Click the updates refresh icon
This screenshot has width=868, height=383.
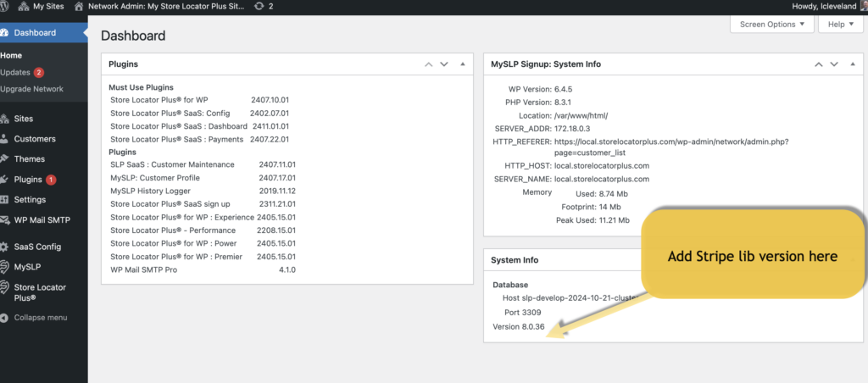click(x=259, y=7)
